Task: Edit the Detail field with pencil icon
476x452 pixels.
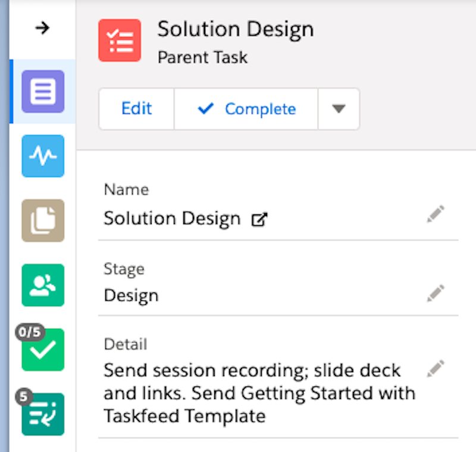Action: point(436,368)
